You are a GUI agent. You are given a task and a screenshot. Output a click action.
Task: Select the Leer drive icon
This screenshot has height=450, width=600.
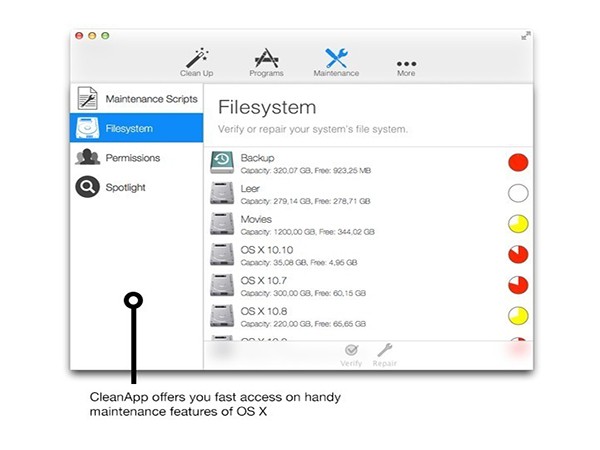[x=222, y=193]
